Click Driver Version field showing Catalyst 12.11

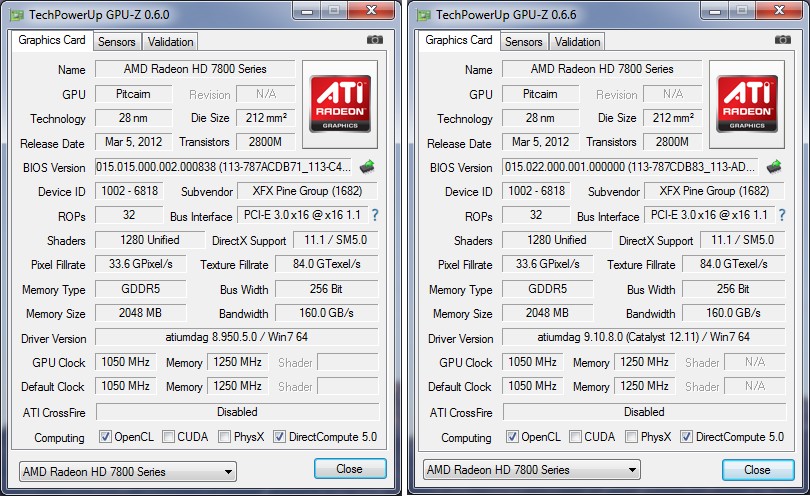[x=644, y=337]
